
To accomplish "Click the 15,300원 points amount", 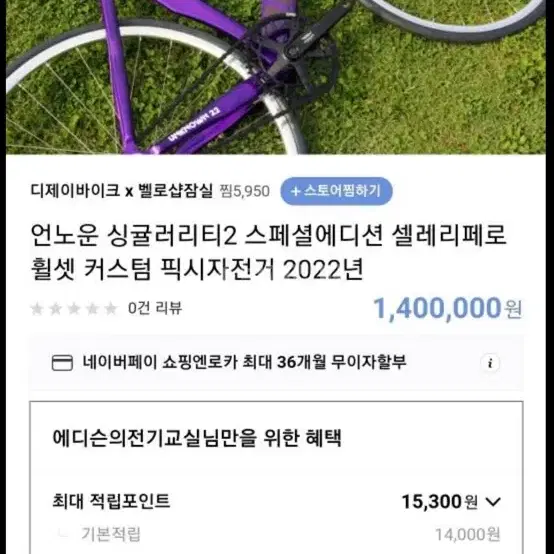I will (440, 501).
